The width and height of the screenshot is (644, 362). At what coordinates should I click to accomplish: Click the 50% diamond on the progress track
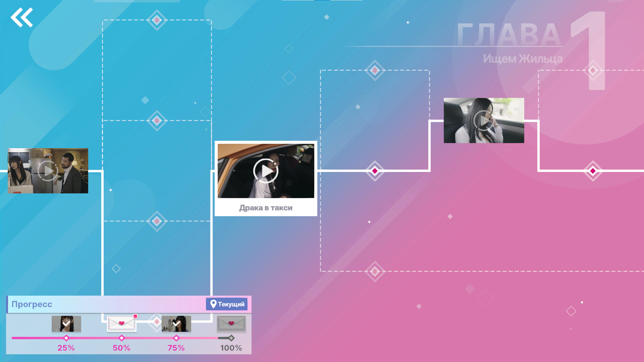click(x=122, y=338)
